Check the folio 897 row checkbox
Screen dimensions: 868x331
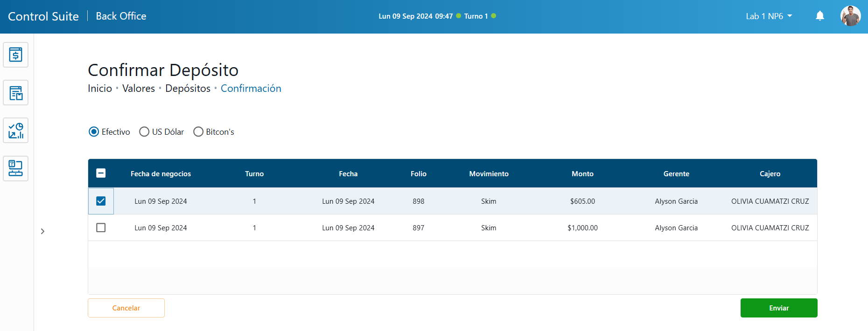point(101,228)
